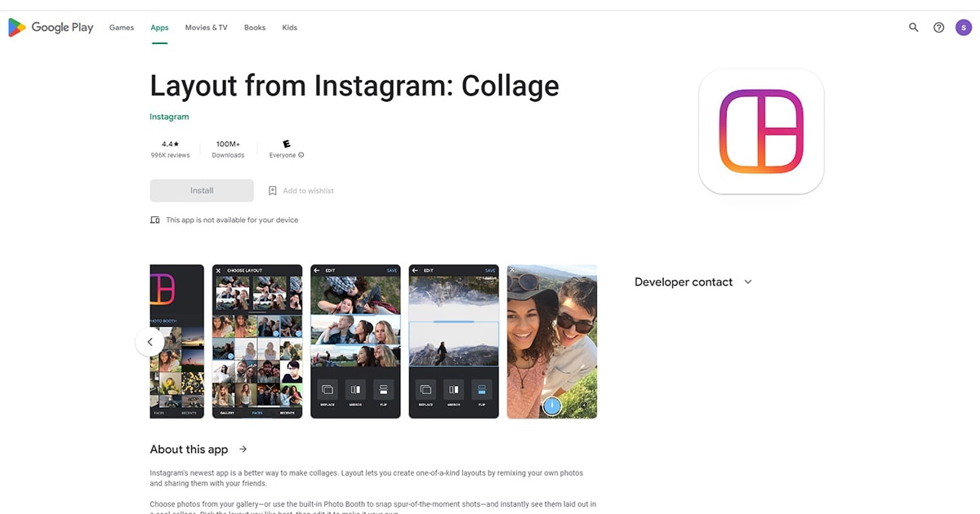Open the couple selfie screenshot thumbnail
The image size is (980, 514).
point(552,341)
